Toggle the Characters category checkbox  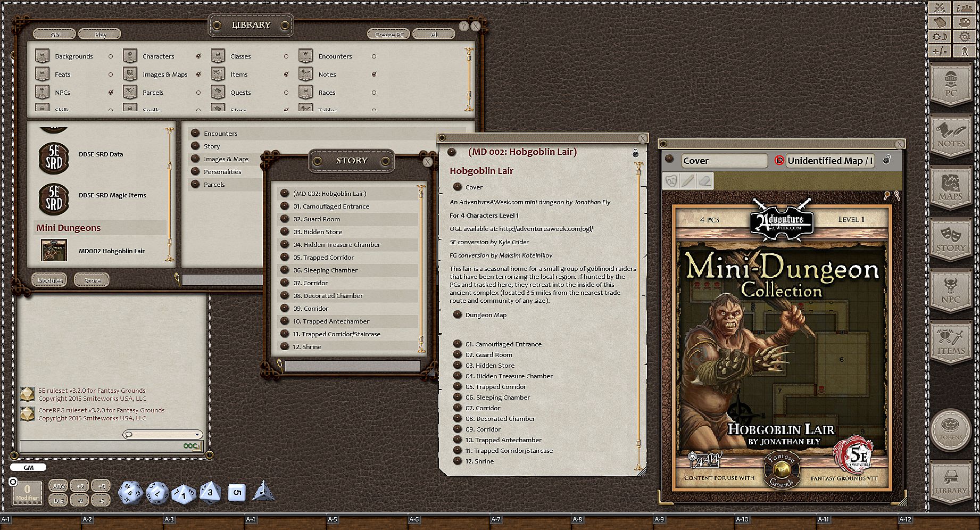(x=198, y=56)
